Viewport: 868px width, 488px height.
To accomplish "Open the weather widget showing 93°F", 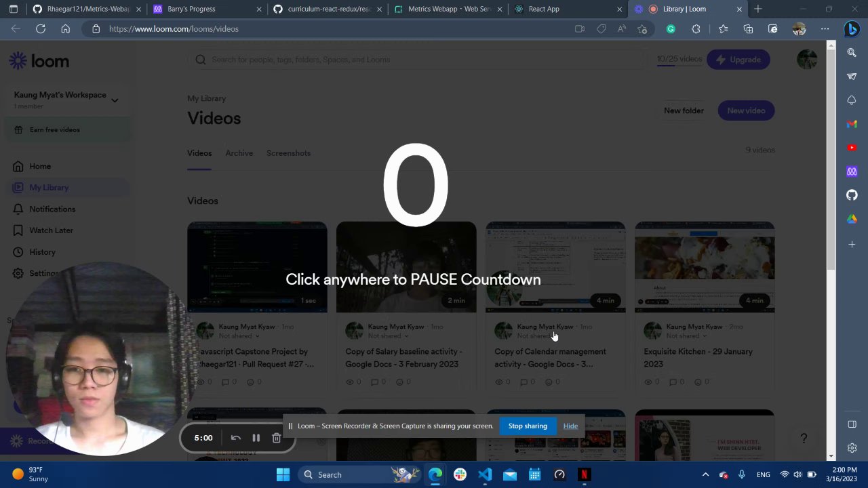I will click(31, 474).
